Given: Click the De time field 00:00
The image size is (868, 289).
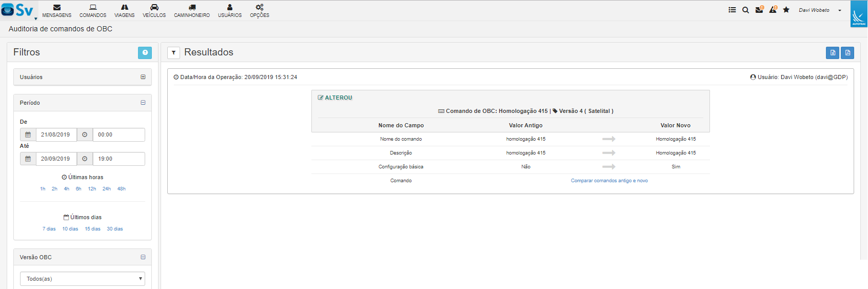Looking at the screenshot, I should coord(119,134).
